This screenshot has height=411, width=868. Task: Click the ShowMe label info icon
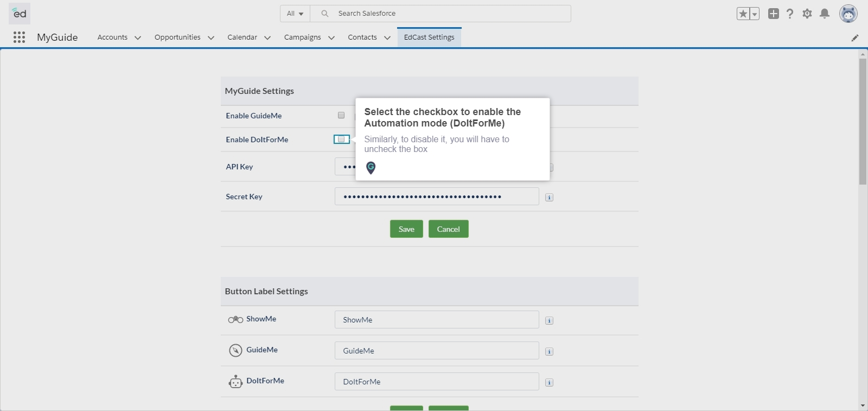tap(549, 320)
